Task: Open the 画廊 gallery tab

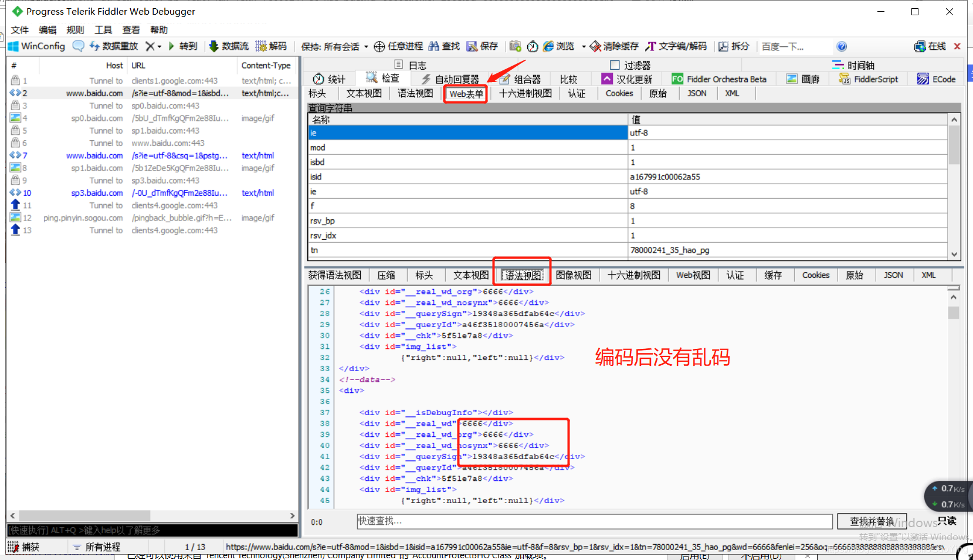Action: click(803, 79)
